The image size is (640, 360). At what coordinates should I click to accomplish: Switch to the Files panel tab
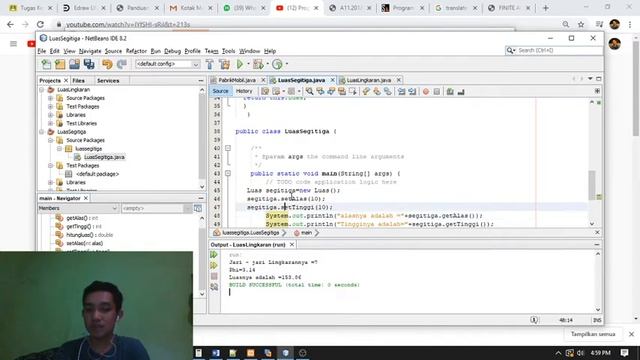78,80
